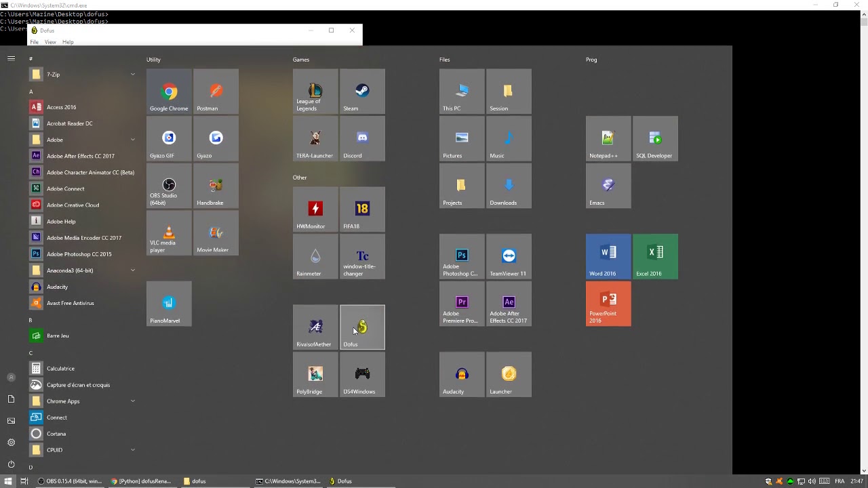Image resolution: width=868 pixels, height=488 pixels.
Task: Open the Postman tile
Action: point(216,91)
